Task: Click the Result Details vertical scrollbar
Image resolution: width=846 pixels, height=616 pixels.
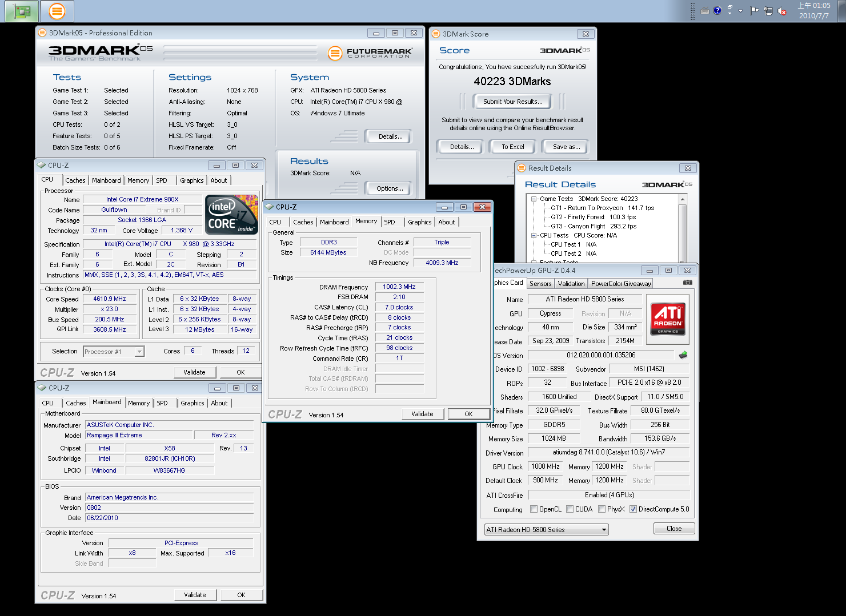Action: pyautogui.click(x=682, y=228)
